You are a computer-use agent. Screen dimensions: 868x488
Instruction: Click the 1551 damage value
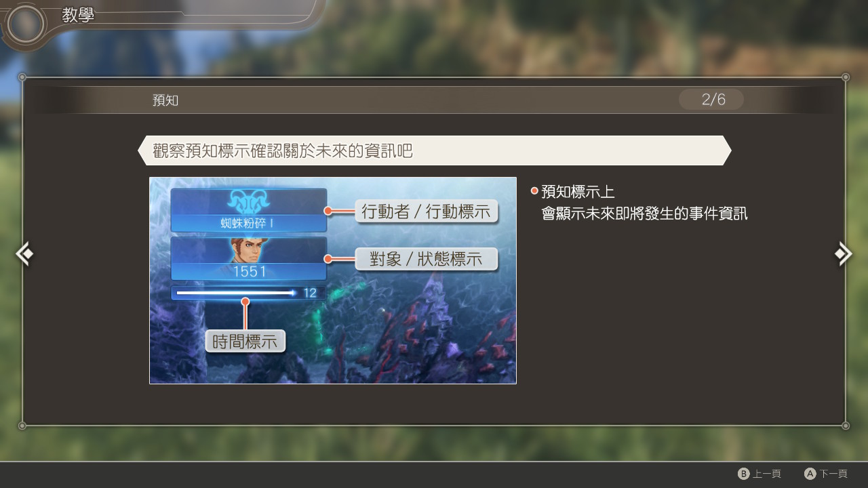249,272
